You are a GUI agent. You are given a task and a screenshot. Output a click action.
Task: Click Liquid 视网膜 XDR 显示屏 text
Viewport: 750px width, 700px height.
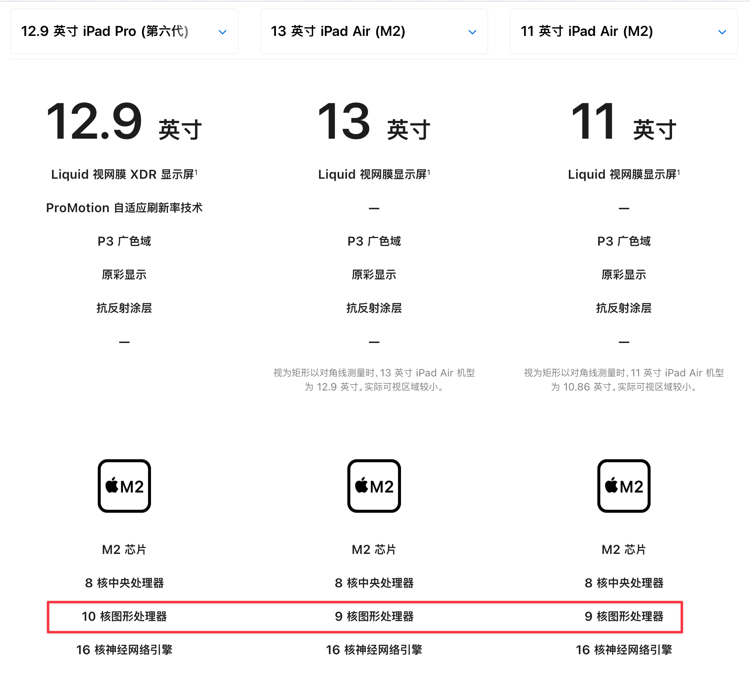(x=124, y=174)
